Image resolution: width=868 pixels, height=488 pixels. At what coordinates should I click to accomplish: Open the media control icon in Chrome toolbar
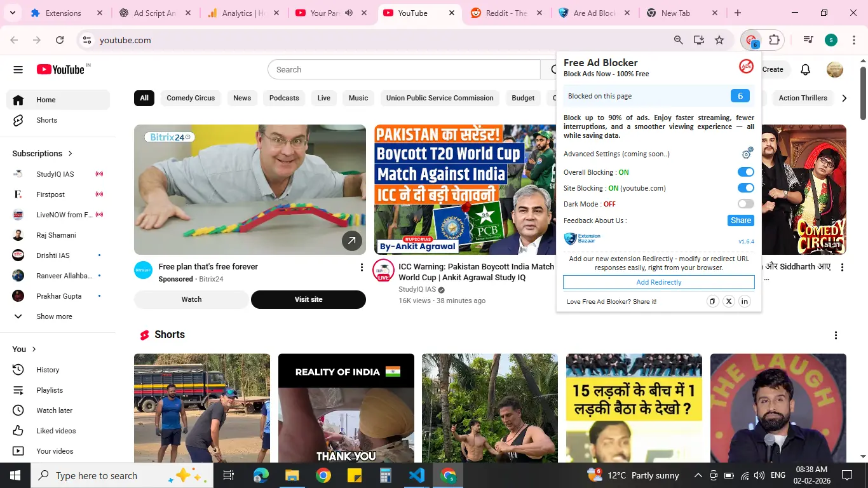[x=808, y=40]
